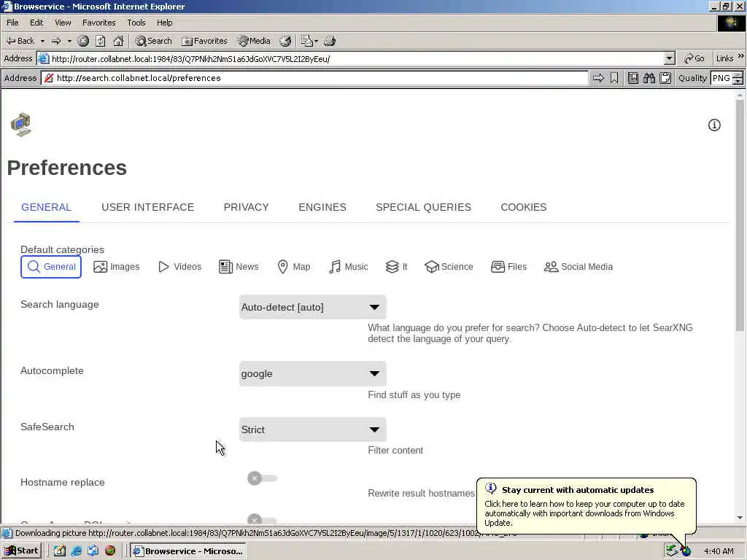The image size is (747, 560).
Task: Open the Help menu
Action: 164,23
